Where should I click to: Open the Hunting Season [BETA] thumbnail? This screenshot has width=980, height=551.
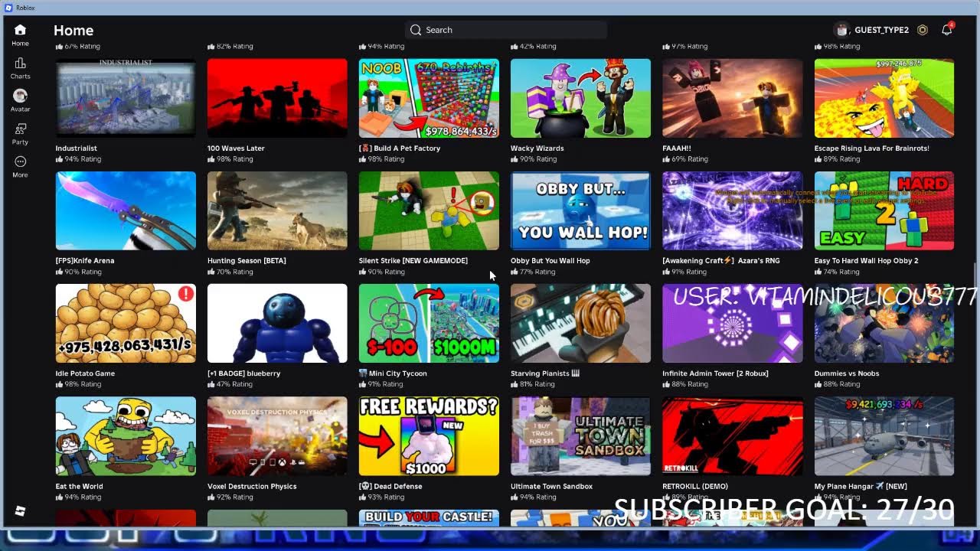(277, 210)
